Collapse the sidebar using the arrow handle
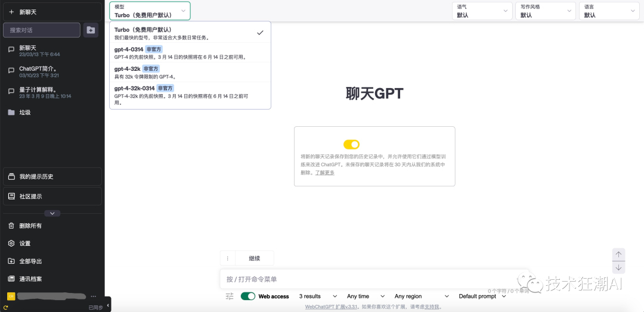Image resolution: width=644 pixels, height=312 pixels. click(107, 305)
